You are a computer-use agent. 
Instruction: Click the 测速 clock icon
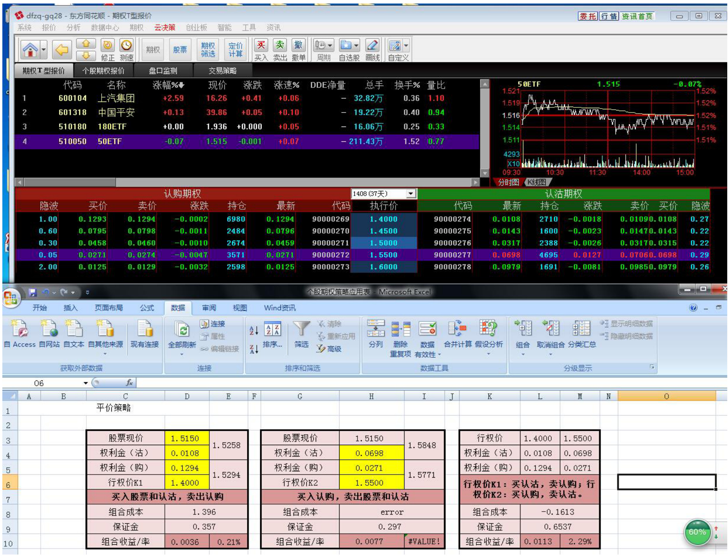126,46
